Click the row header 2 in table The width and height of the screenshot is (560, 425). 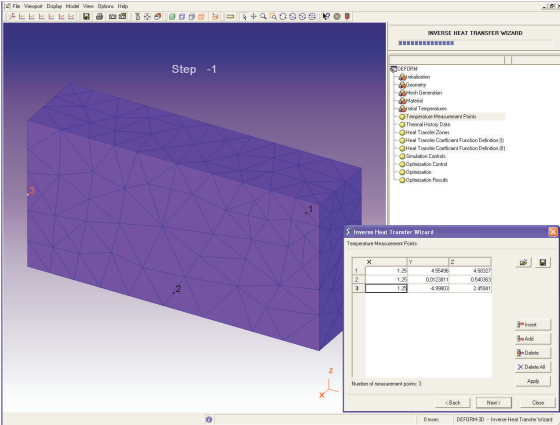pos(359,279)
